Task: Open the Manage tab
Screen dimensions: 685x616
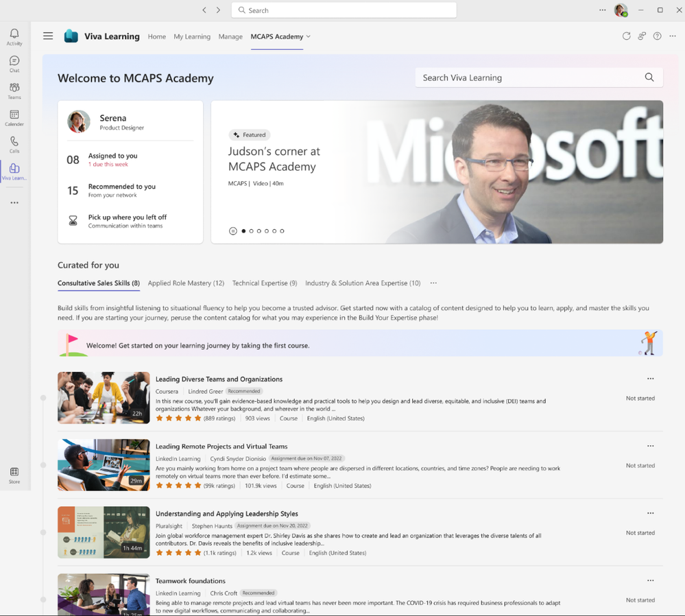Action: pos(230,37)
